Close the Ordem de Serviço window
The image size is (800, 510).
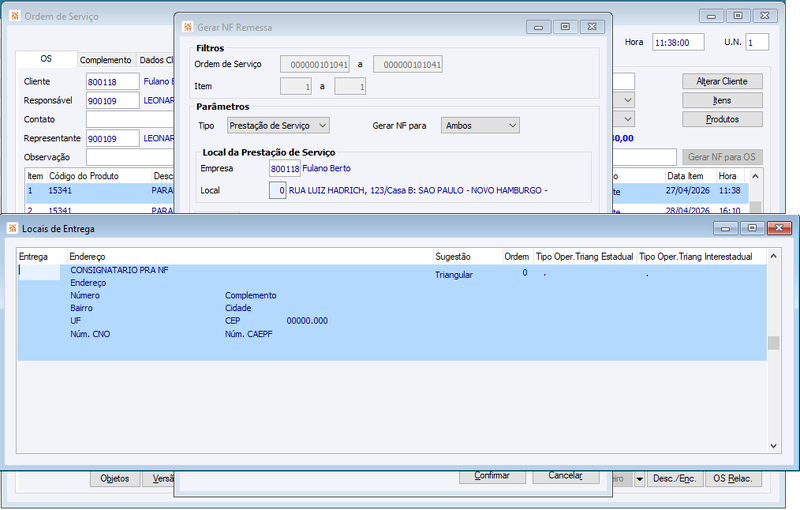pos(764,16)
